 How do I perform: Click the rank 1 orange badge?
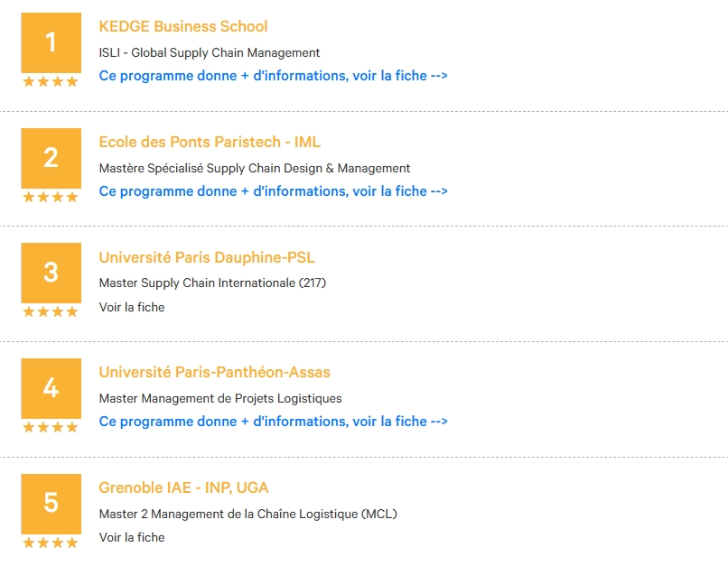pyautogui.click(x=51, y=42)
